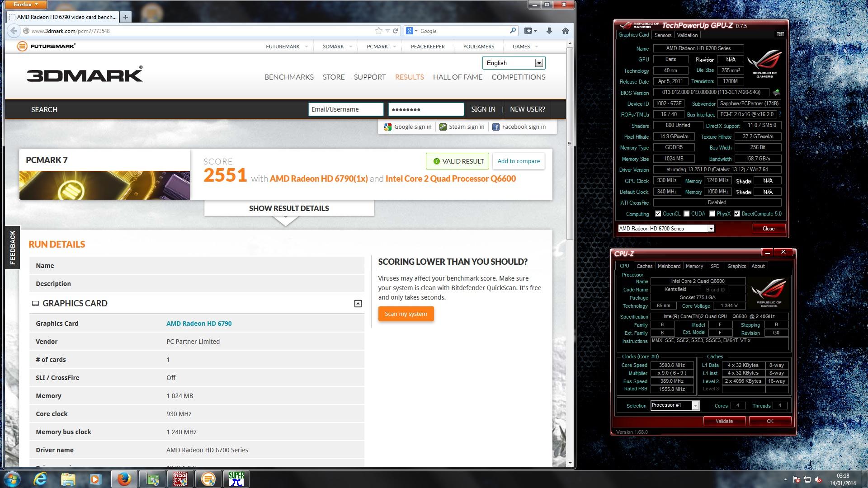Open the bookmarks menu icon in Firefox

click(x=530, y=31)
